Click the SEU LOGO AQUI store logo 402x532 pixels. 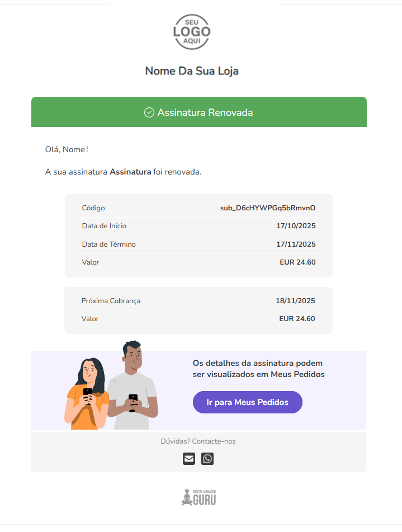191,32
